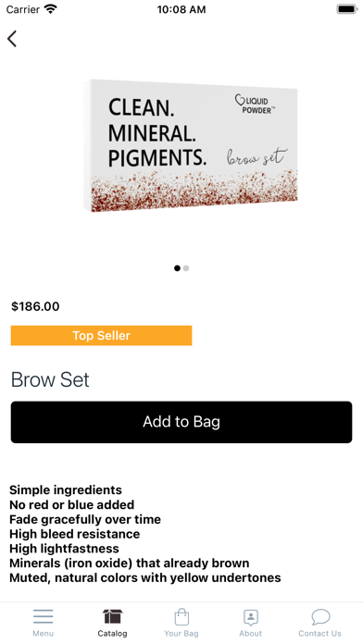The image size is (363, 644).
Task: Tap the Brow Set product image
Action: pos(191,146)
